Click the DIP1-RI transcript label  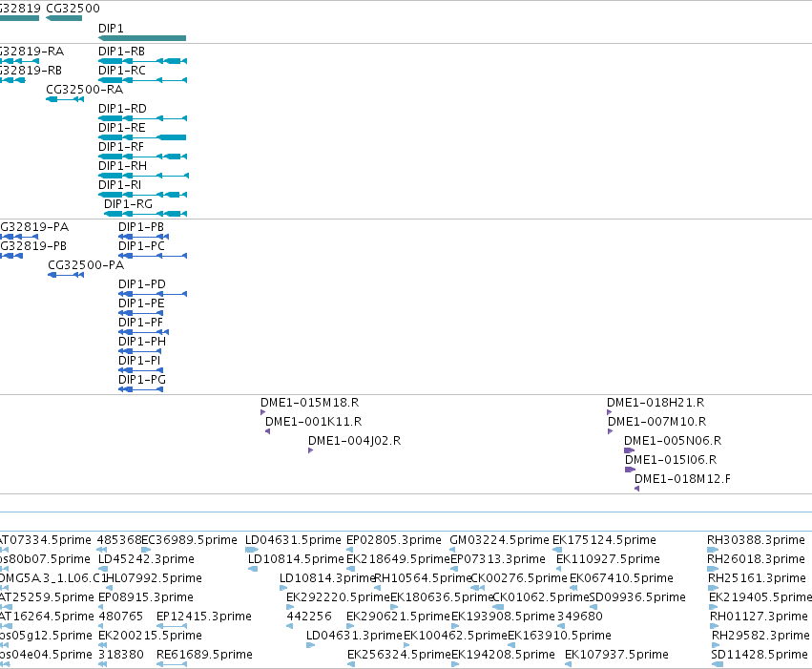pyautogui.click(x=119, y=185)
